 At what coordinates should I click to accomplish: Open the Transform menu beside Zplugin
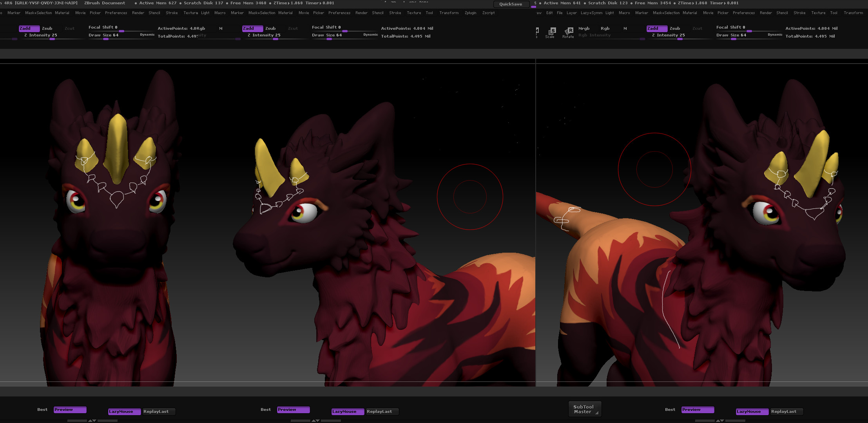pos(449,13)
